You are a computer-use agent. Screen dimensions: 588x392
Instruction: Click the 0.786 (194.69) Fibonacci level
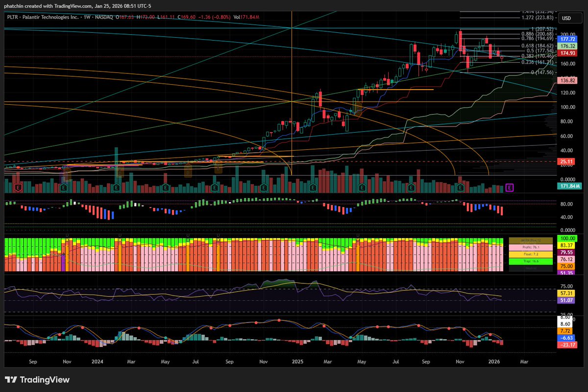coord(538,38)
